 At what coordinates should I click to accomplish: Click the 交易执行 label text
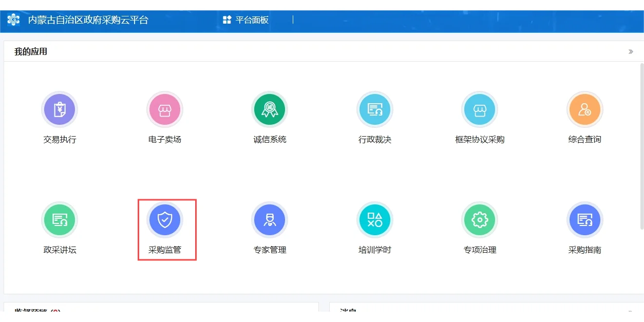[x=60, y=140]
